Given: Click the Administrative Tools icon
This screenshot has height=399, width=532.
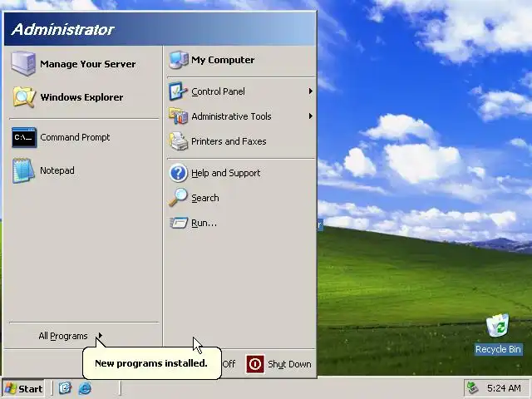Looking at the screenshot, I should pos(178,116).
